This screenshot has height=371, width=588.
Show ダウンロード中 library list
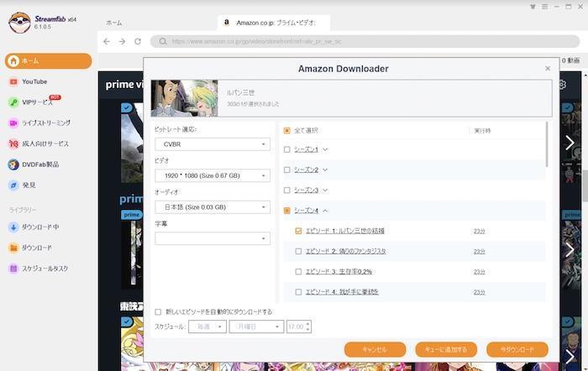(x=34, y=227)
